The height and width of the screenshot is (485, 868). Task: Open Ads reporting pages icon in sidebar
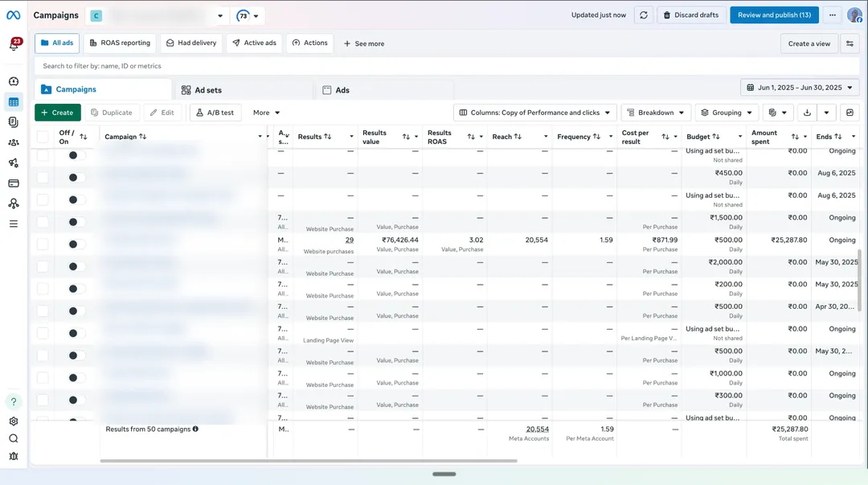click(x=14, y=122)
